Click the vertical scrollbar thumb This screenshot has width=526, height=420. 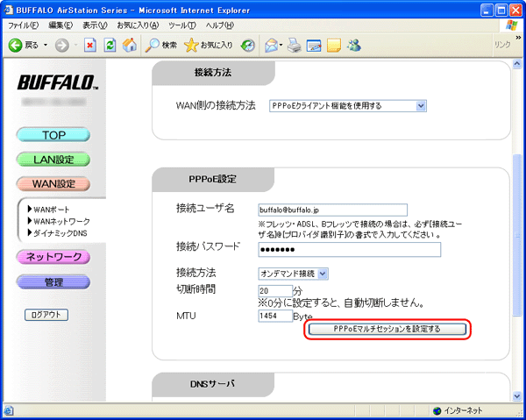[517, 234]
